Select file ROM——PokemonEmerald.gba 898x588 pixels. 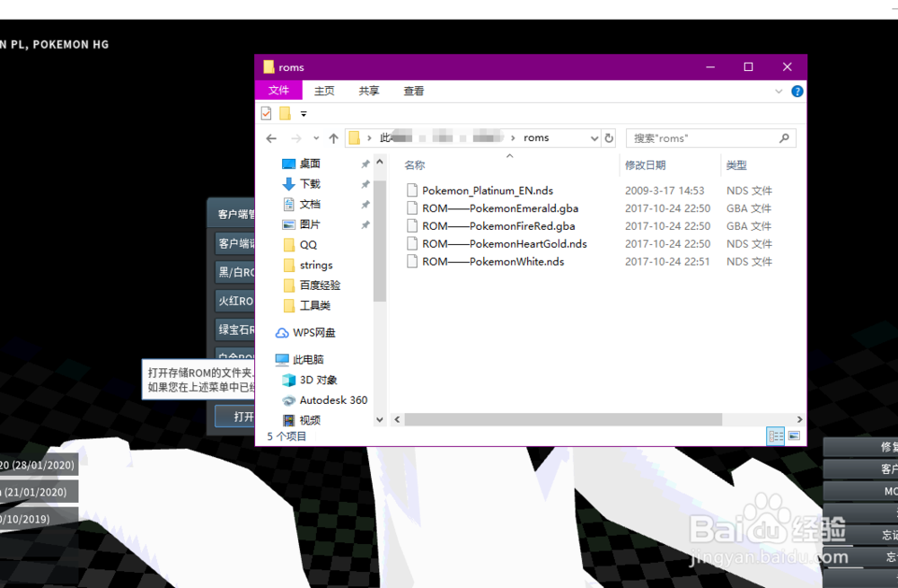[x=500, y=208]
